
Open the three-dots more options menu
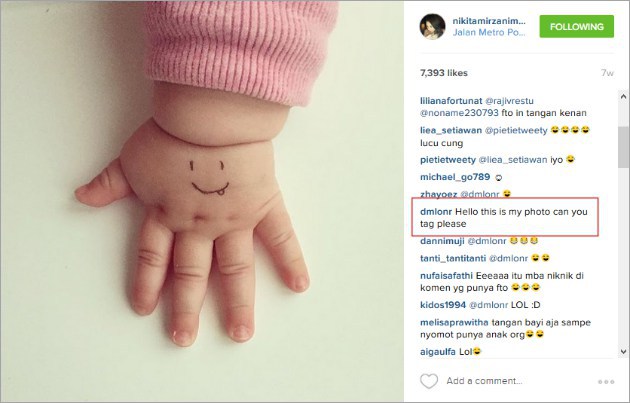point(606,382)
